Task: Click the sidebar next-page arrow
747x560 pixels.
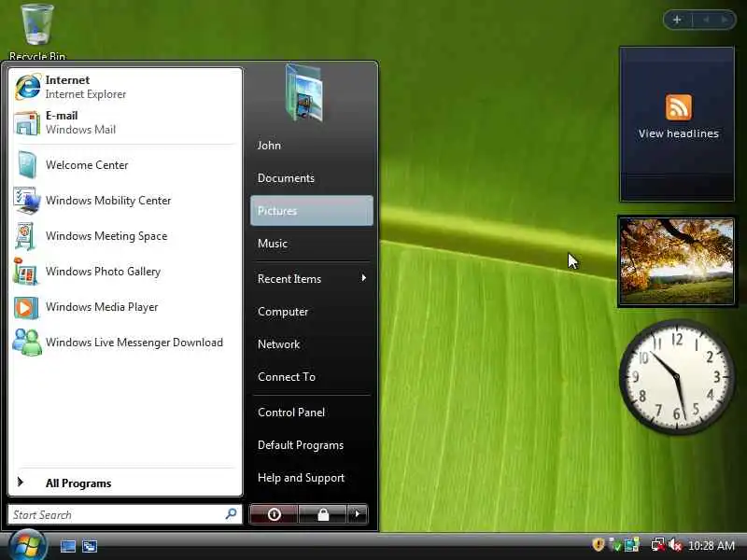Action: coord(725,20)
